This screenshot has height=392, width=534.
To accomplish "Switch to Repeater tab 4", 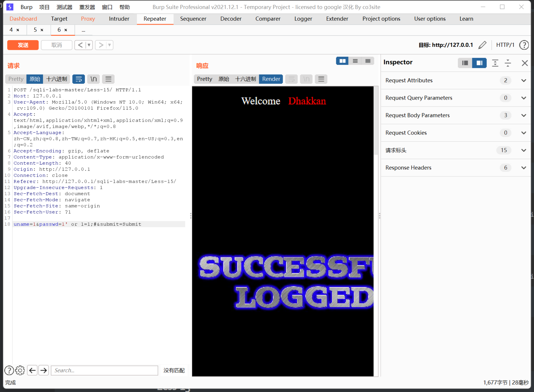I will (x=11, y=30).
